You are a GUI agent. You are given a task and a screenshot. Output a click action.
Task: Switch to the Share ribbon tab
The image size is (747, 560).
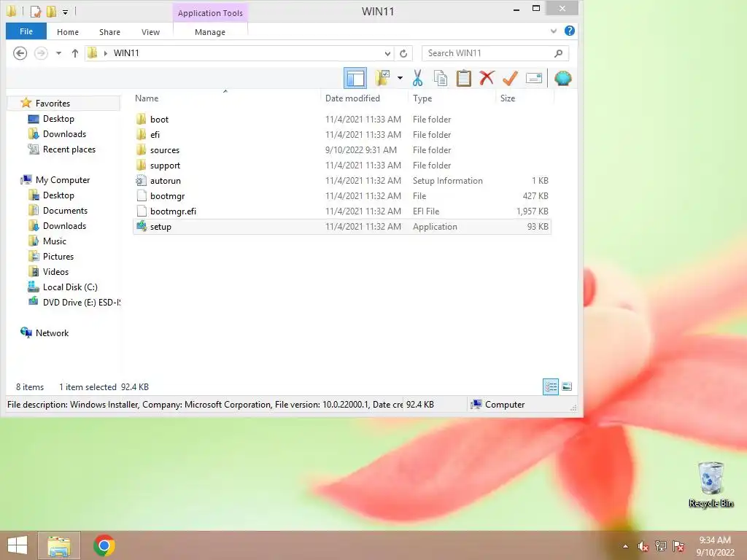click(x=109, y=32)
